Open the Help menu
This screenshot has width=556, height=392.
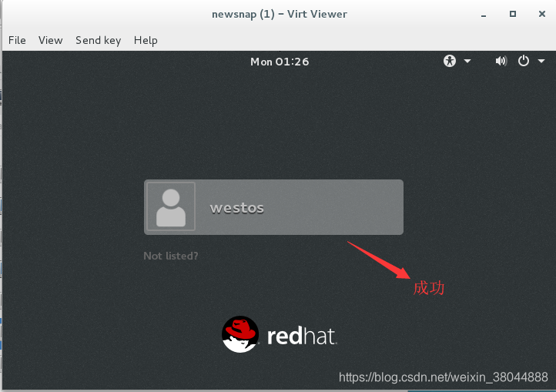tap(146, 41)
